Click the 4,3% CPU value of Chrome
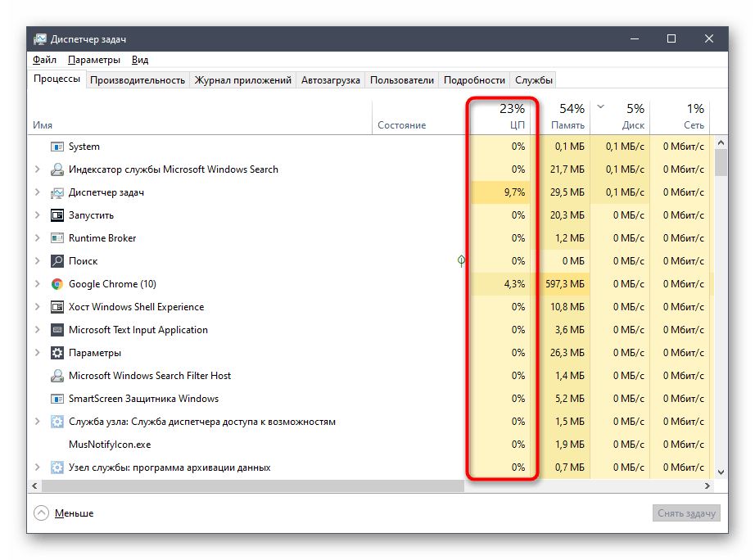The image size is (755, 560). 514,284
